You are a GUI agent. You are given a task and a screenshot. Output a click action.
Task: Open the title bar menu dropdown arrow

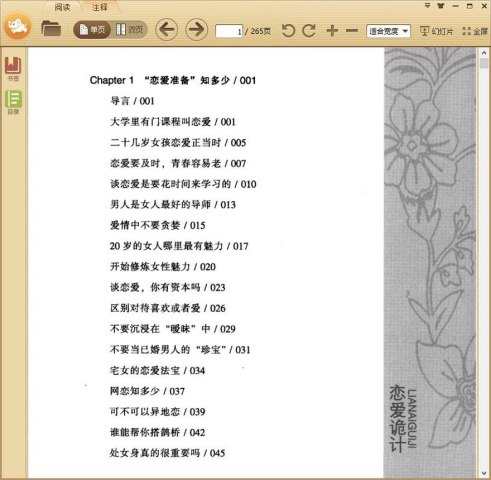[427, 6]
